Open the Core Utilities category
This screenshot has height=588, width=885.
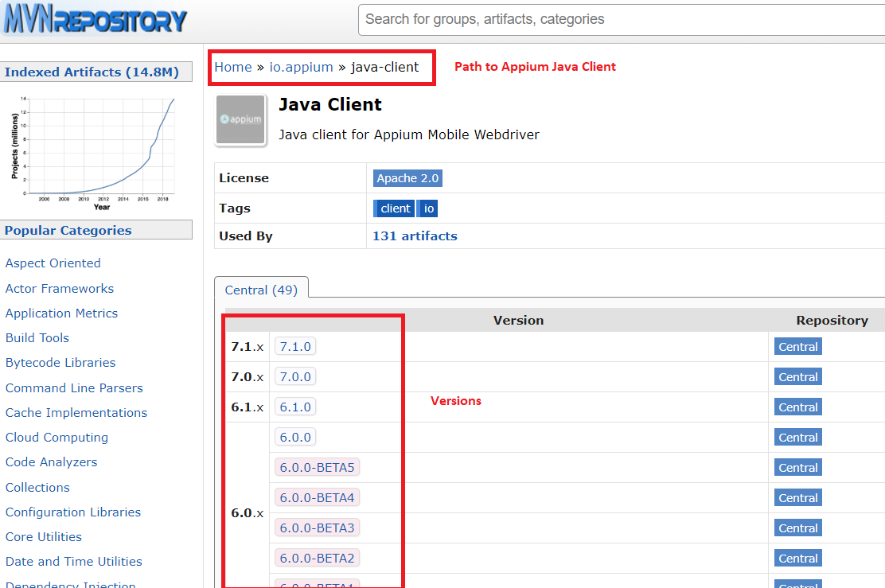44,537
